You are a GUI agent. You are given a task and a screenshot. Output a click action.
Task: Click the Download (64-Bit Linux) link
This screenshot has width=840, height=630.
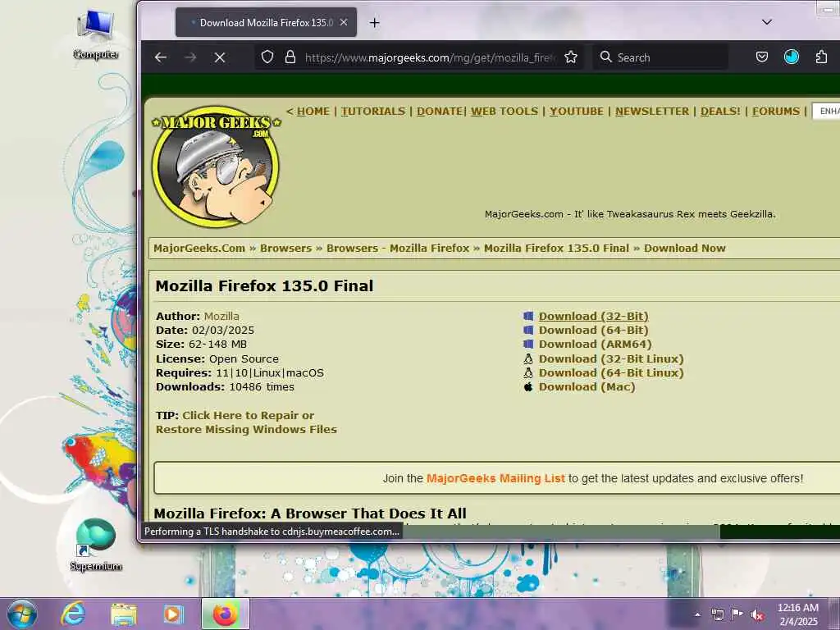point(611,372)
